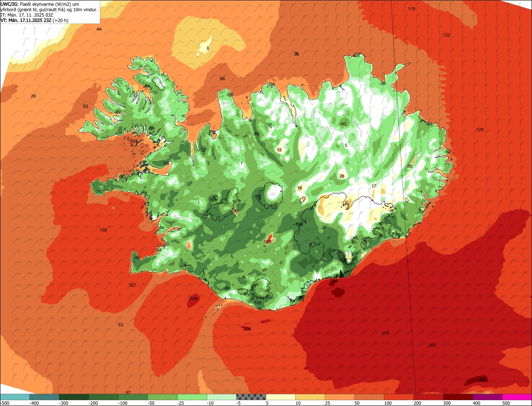This screenshot has height=406, width=532.
Task: Click the map value -65
Action: click(166, 163)
